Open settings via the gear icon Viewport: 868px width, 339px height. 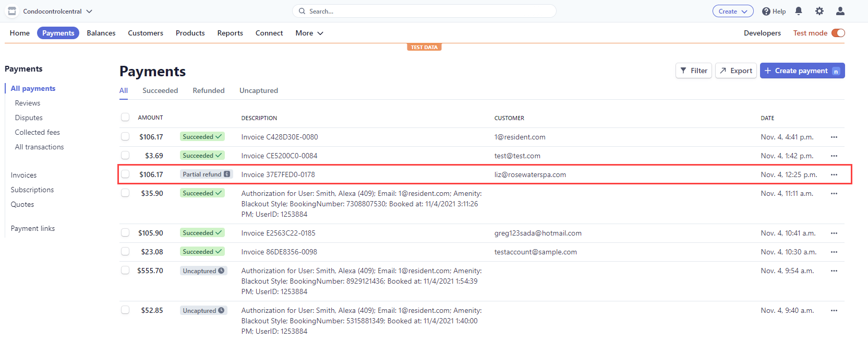point(819,11)
